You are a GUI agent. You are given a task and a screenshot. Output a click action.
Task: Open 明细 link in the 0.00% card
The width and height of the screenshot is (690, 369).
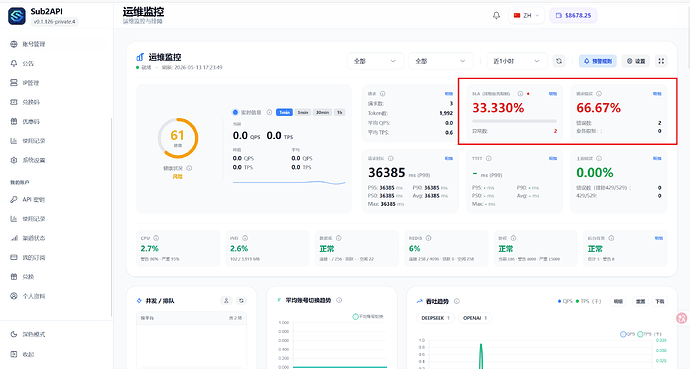657,158
